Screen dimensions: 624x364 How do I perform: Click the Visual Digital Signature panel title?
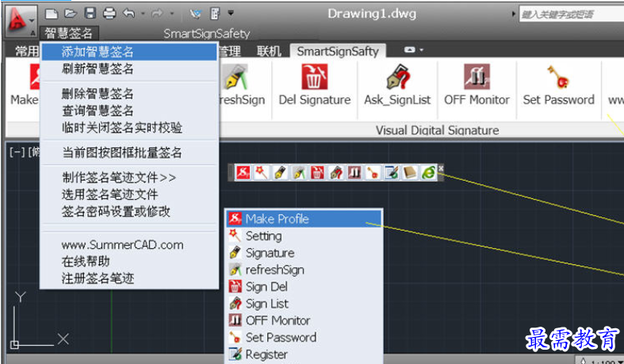(x=437, y=130)
